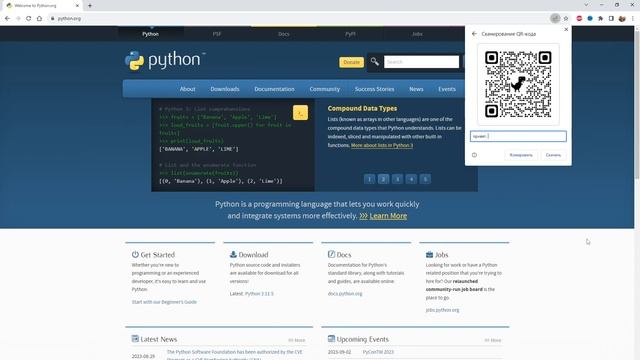Open the Extensions puzzle icon
640x360 pixels.
point(600,18)
